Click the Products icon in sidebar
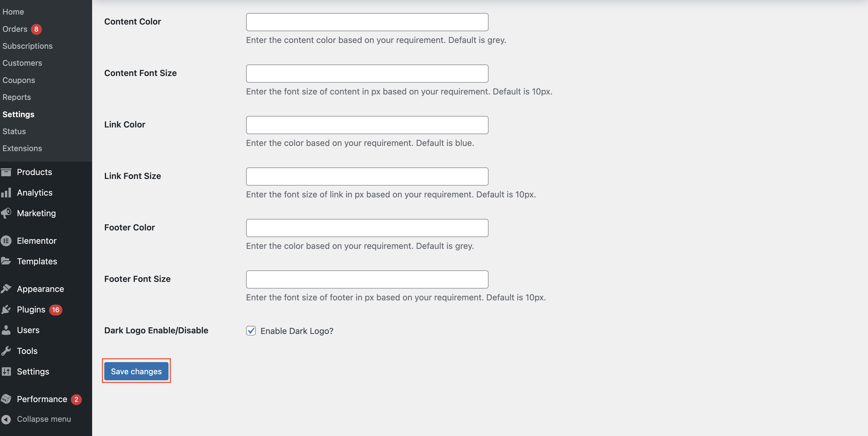This screenshot has height=436, width=868. click(7, 172)
